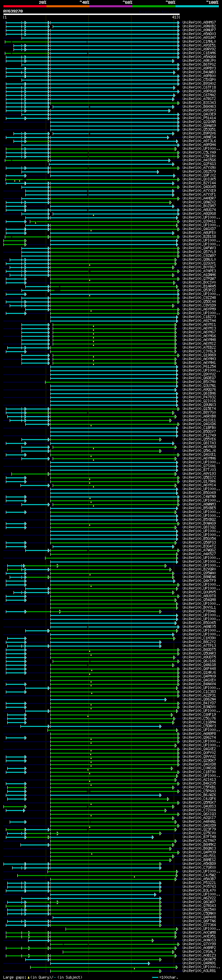222x980 pixels.
Task: Select the UniRef100_B6TPG2 entry
Action: pyautogui.click(x=199, y=64)
